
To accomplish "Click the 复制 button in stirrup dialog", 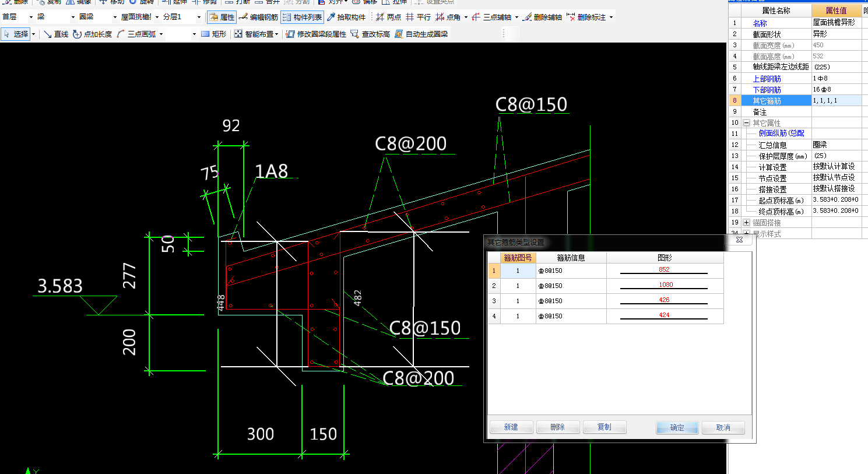I will (605, 427).
